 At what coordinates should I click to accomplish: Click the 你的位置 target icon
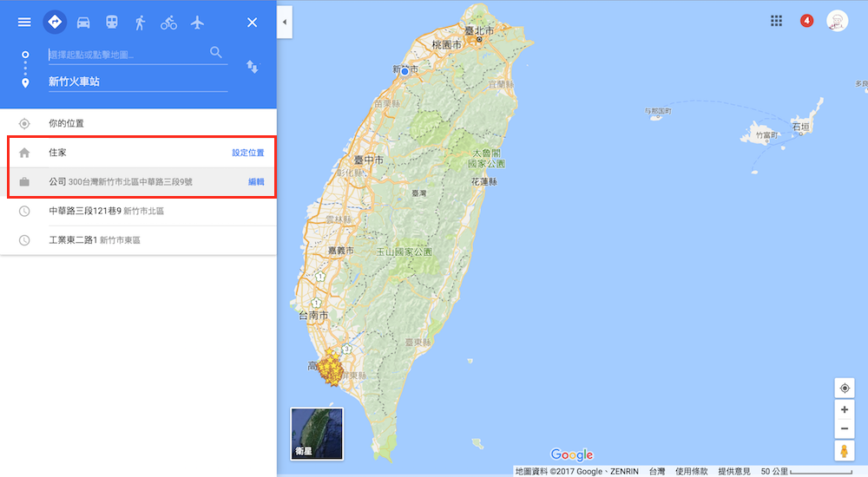[24, 123]
